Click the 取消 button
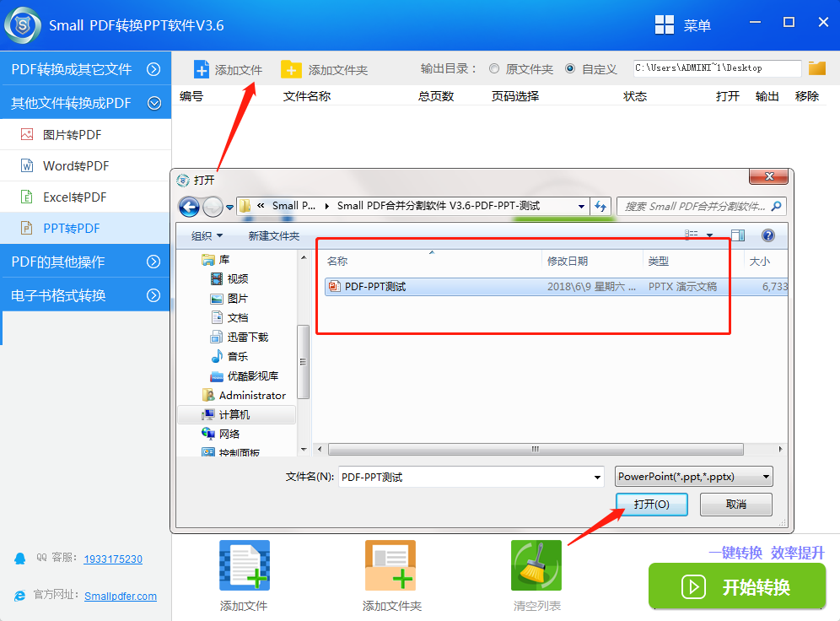 [736, 505]
